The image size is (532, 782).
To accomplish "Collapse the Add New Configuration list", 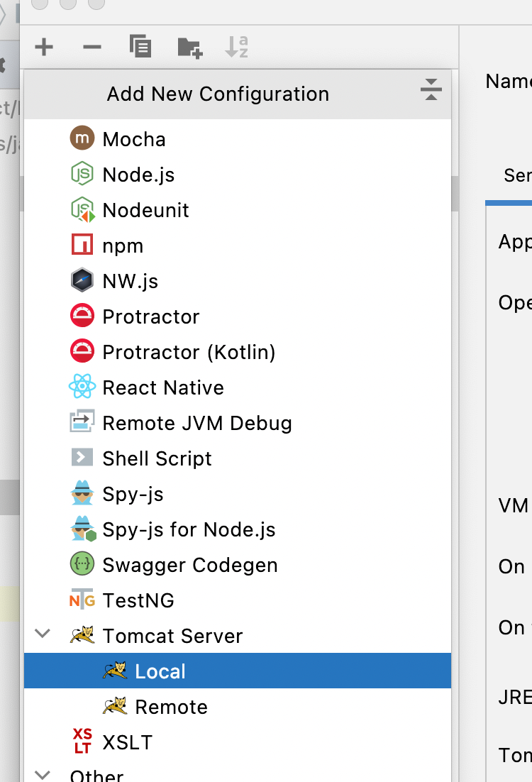I will point(431,90).
